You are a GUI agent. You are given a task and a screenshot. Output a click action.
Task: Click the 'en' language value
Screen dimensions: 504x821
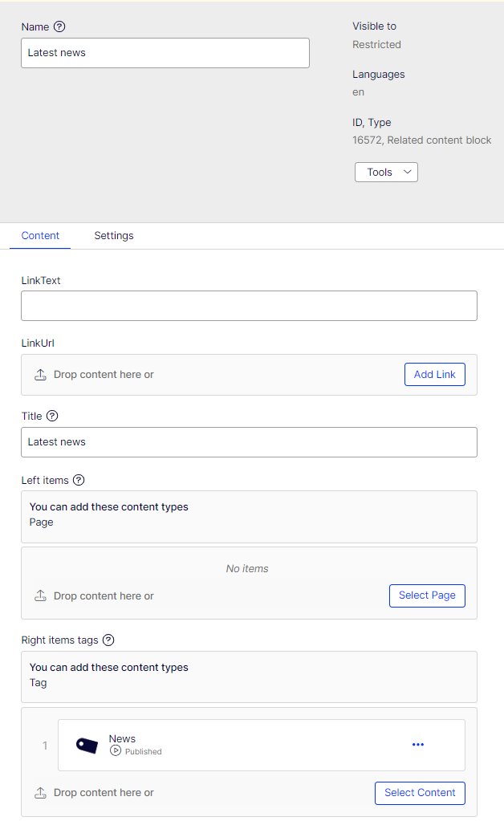[x=358, y=92]
